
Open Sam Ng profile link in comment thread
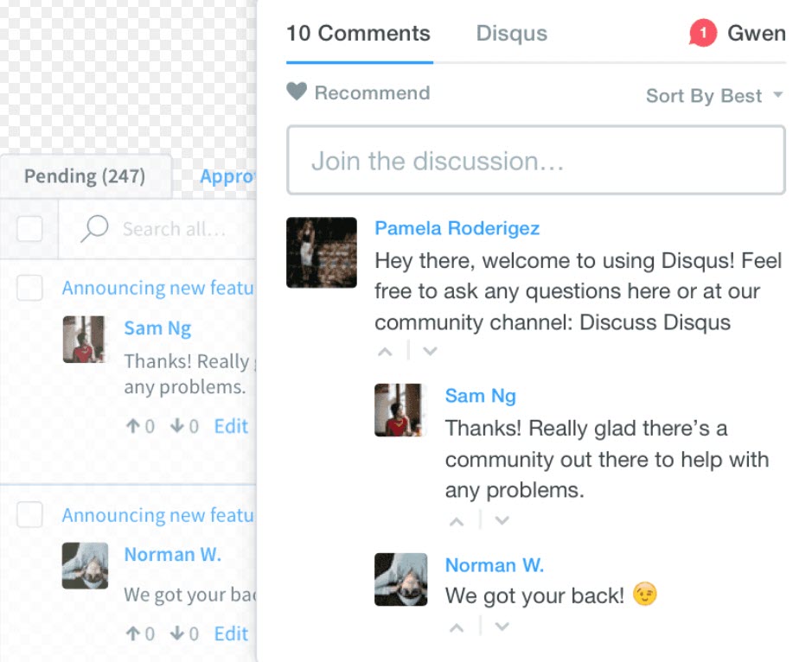coord(481,396)
